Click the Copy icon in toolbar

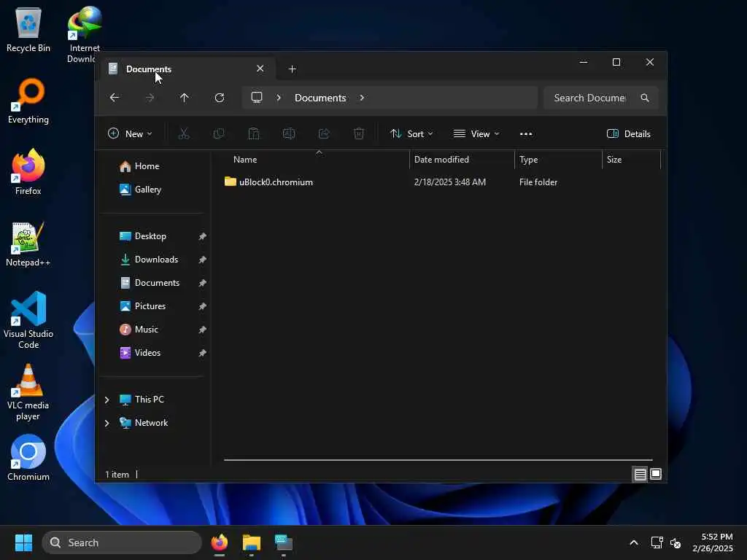(219, 134)
